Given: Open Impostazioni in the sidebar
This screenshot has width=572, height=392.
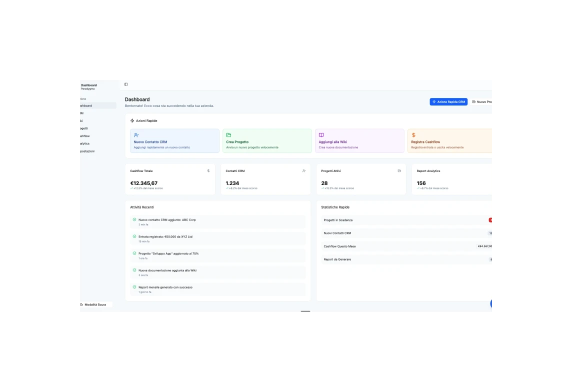Looking at the screenshot, I should pyautogui.click(x=98, y=151).
